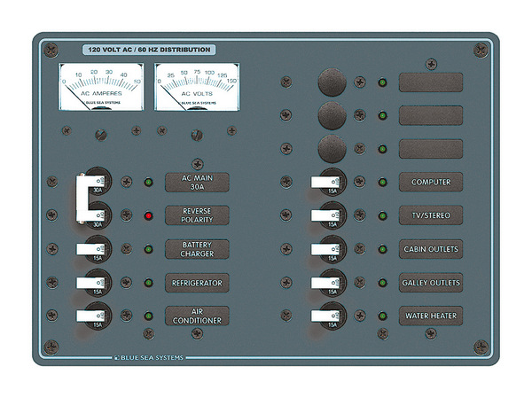Toggle the Cabin Outlets breaker
Viewport: 532px width, 398px height.
pyautogui.click(x=325, y=249)
